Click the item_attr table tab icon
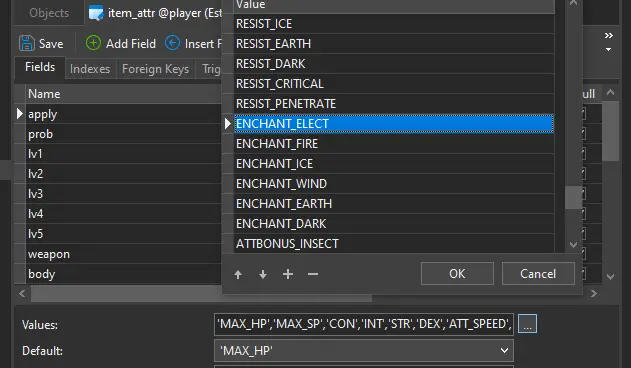Image resolution: width=631 pixels, height=368 pixels. pyautogui.click(x=96, y=13)
